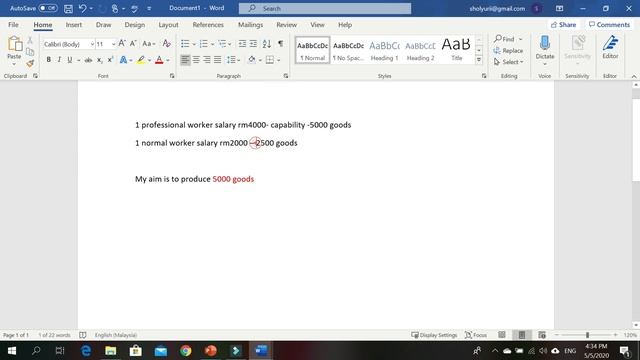Open the Font dialog launcher
The width and height of the screenshot is (640, 360).
(x=172, y=76)
